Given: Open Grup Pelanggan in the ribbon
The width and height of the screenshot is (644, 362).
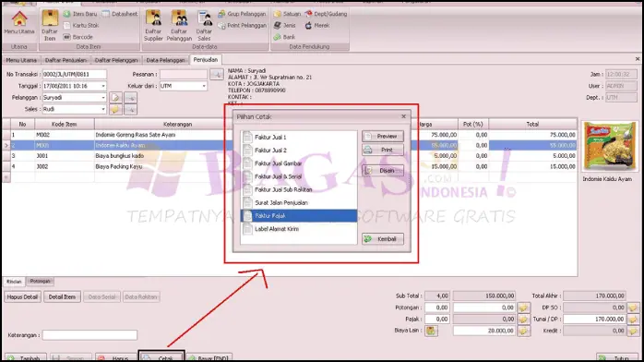Looking at the screenshot, I should pyautogui.click(x=242, y=14).
